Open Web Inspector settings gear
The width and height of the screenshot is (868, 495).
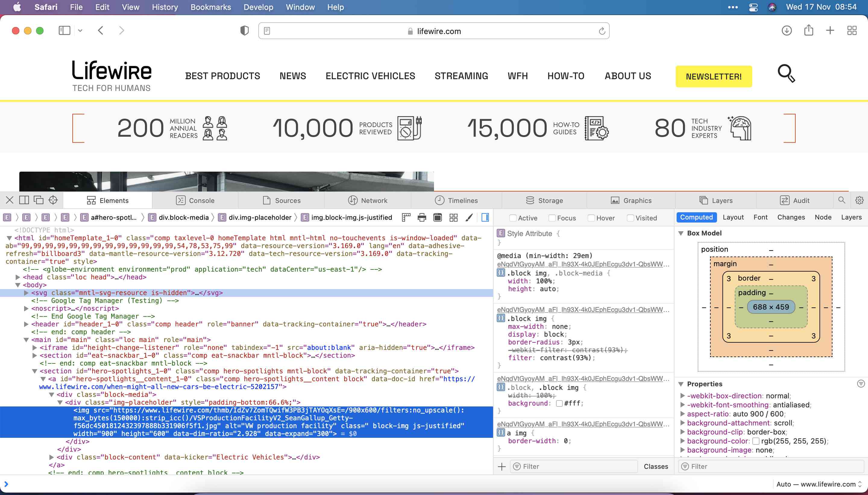click(859, 200)
